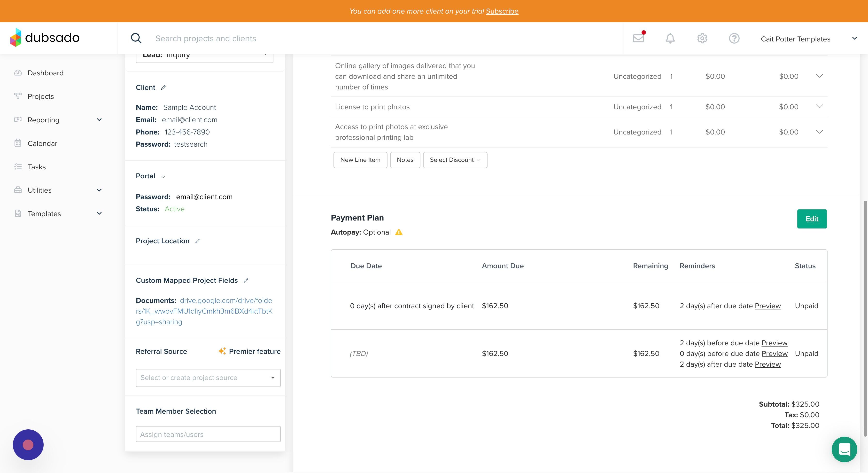This screenshot has width=868, height=473.
Task: Click the green Edit payment plan button
Action: point(811,219)
